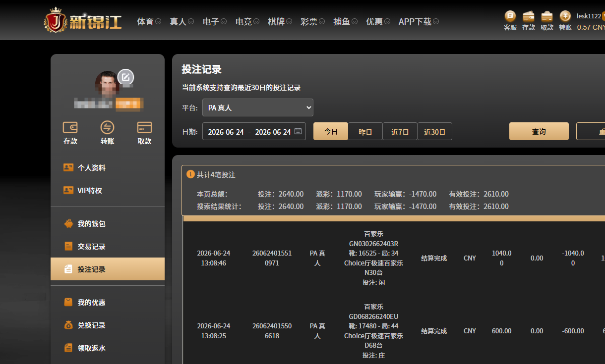Select 投注记录 in sidebar
The width and height of the screenshot is (605, 364).
click(x=108, y=269)
